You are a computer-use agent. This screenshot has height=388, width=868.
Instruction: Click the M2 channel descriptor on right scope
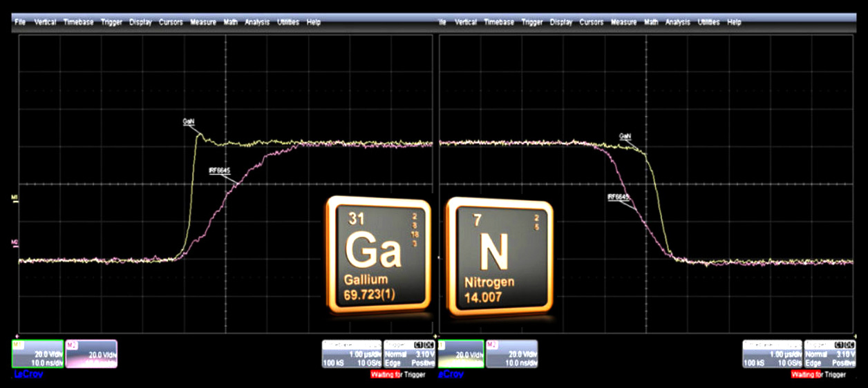point(511,353)
